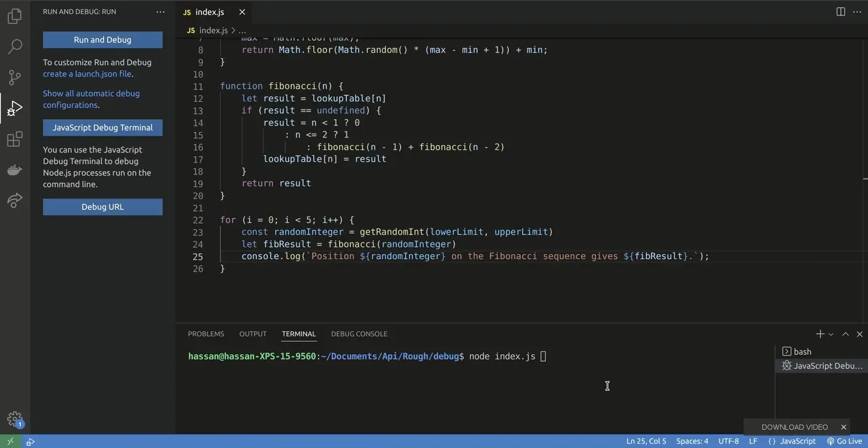Open the Extensions view icon

coord(15,139)
